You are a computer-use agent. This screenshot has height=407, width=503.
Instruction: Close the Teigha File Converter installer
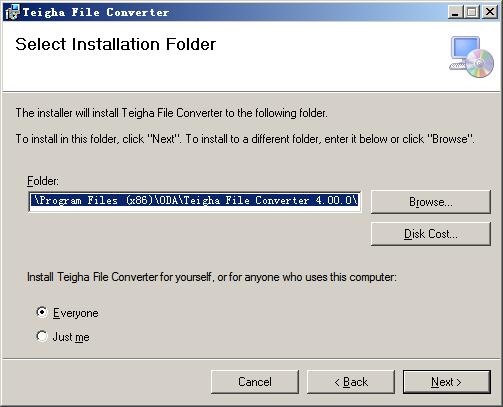(x=490, y=12)
